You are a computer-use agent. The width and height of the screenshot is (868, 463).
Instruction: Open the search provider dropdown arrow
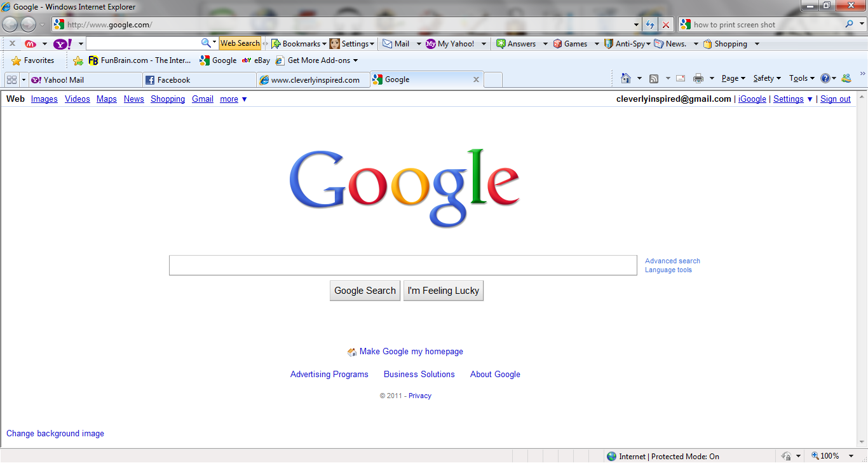[x=862, y=25]
